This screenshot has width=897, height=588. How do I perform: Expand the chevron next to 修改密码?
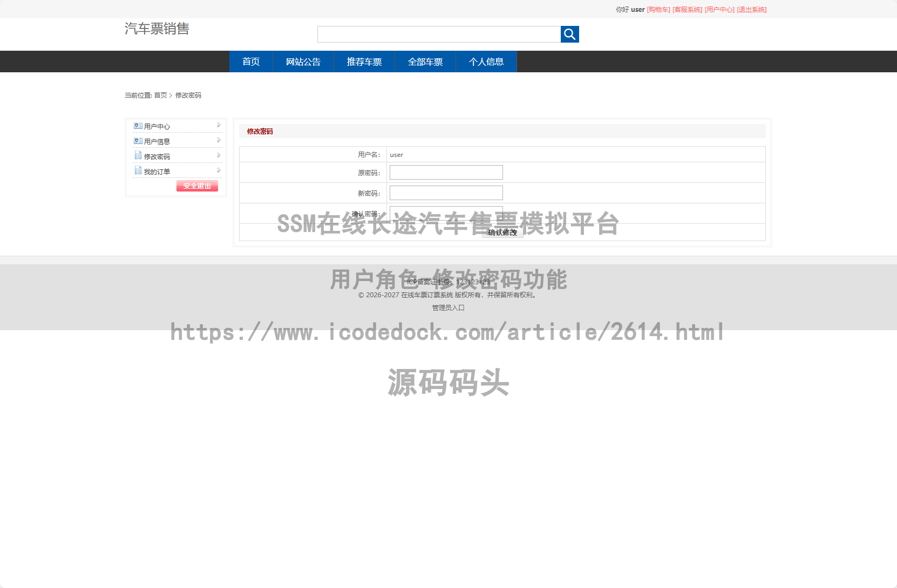coord(218,155)
